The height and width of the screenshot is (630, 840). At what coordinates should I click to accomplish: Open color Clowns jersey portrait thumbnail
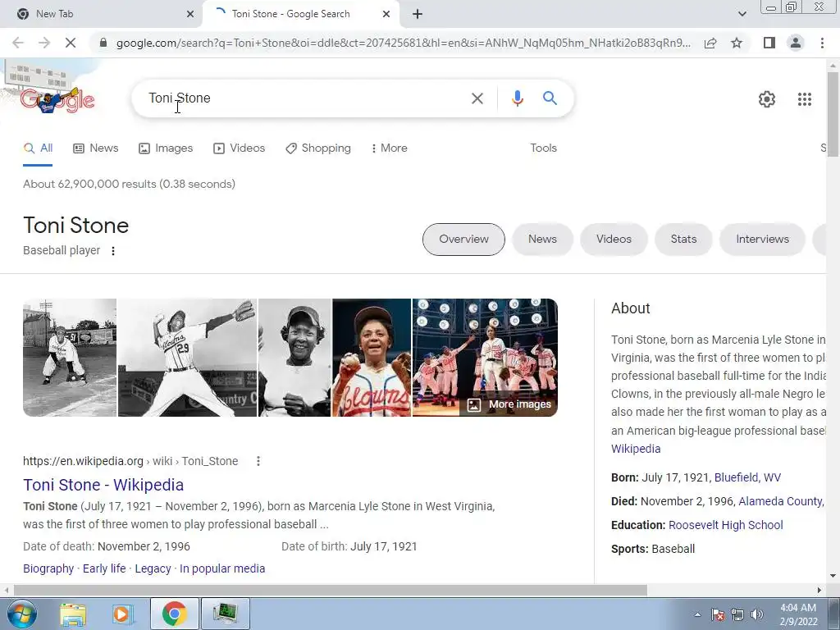point(372,358)
